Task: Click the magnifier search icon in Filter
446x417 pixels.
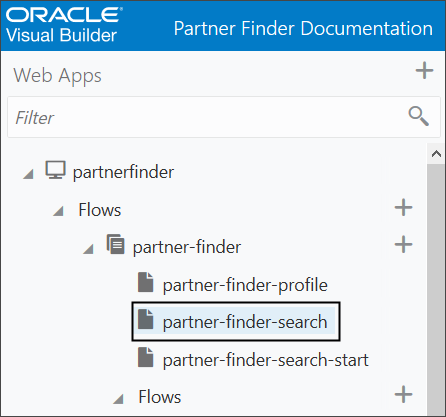Action: (418, 116)
